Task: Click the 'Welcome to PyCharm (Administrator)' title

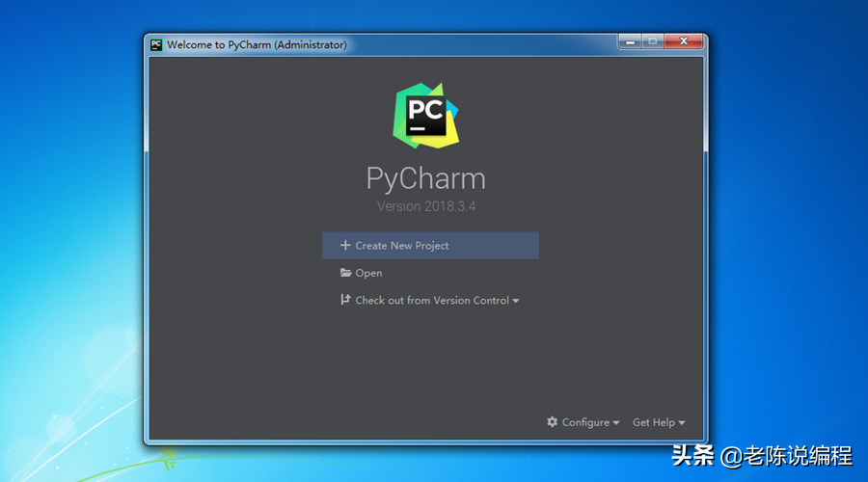Action: (257, 44)
